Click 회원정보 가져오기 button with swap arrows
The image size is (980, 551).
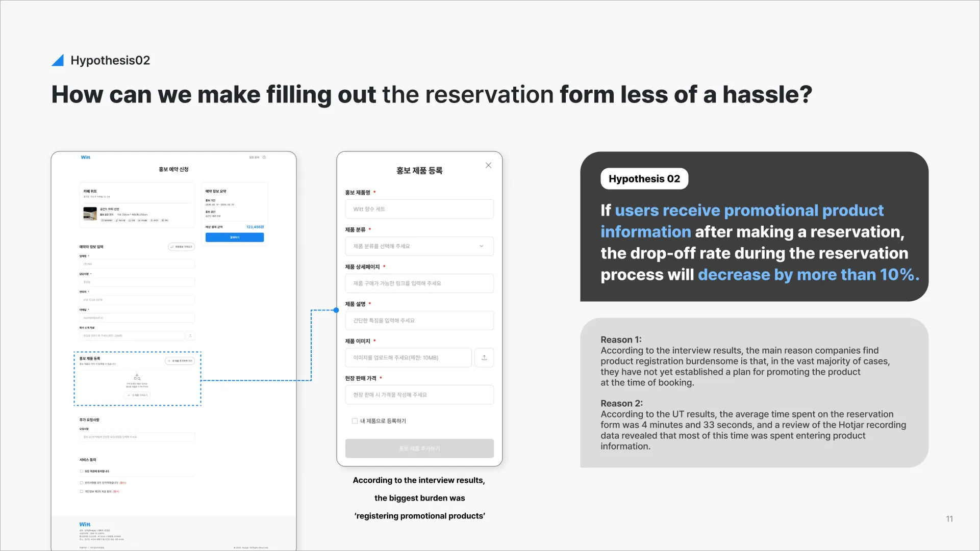point(181,247)
